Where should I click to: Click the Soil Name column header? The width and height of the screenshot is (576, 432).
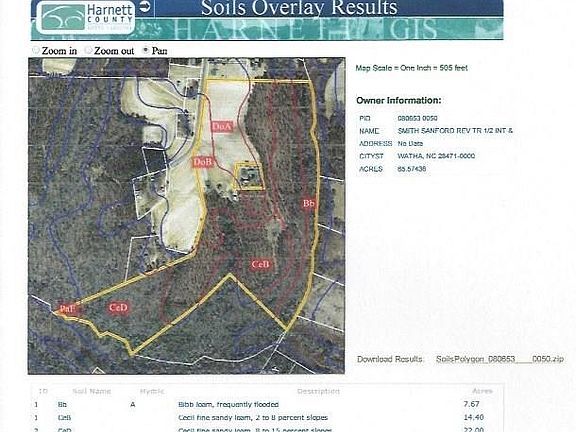click(x=91, y=391)
